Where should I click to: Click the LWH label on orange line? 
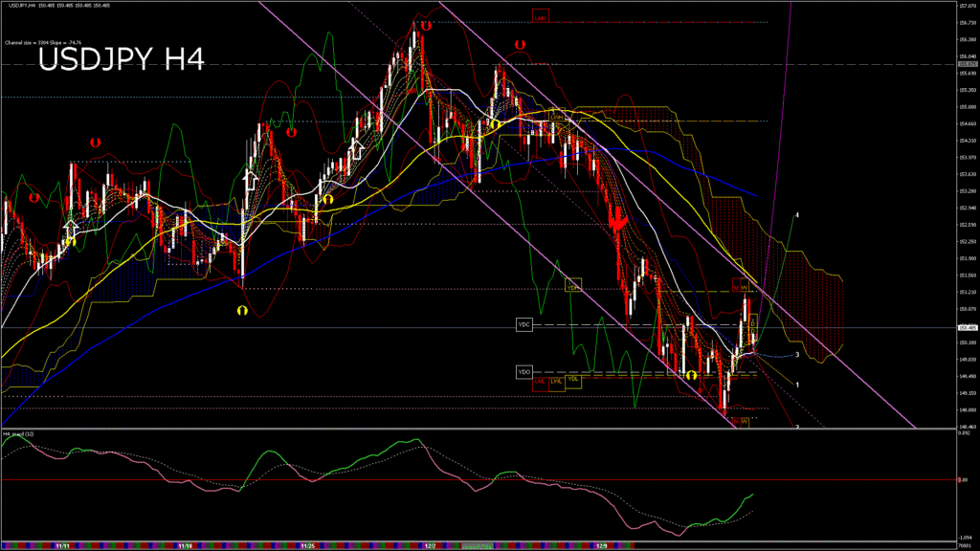[x=558, y=118]
